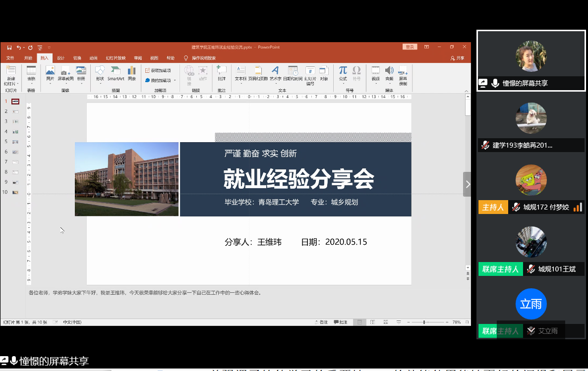
Task: Click the 屏幕录制 screen recording icon
Action: pyautogui.click(x=403, y=71)
